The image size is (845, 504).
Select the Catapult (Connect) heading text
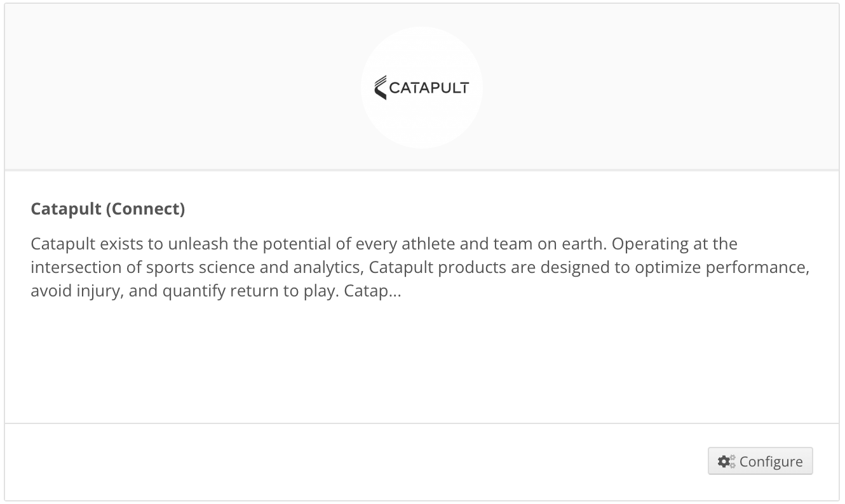pos(107,208)
